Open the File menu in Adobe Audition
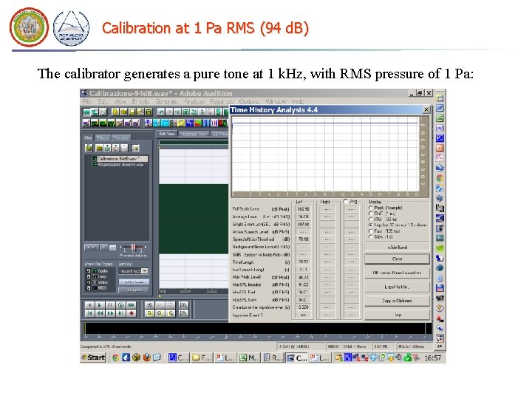Image resolution: width=532 pixels, height=399 pixels. pos(87,101)
